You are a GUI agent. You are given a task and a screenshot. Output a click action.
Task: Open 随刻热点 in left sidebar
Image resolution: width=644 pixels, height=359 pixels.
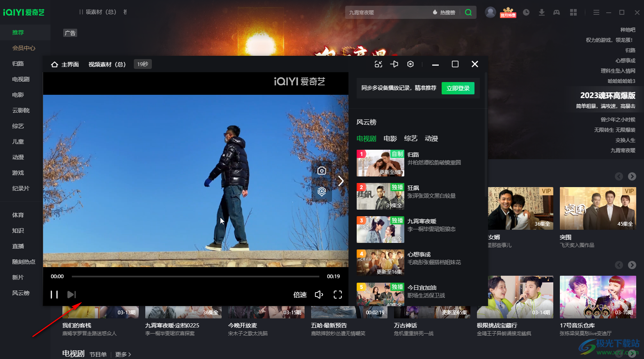pyautogui.click(x=24, y=262)
